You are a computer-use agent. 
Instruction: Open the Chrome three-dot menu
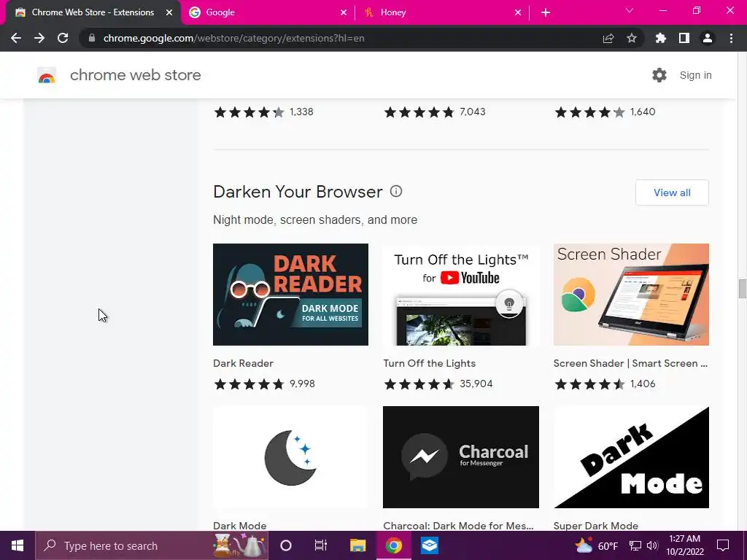pos(731,38)
